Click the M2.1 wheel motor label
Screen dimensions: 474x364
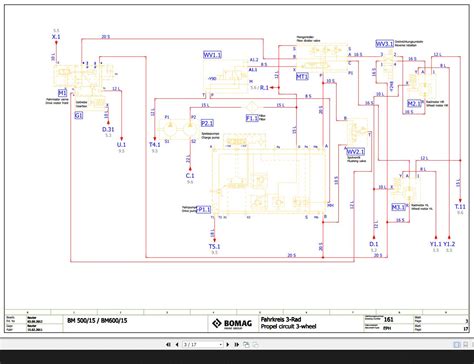click(x=414, y=103)
